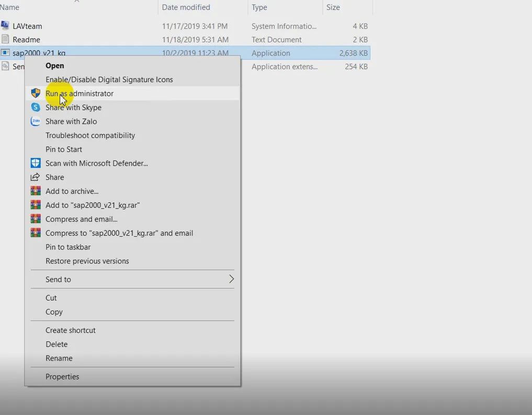Image resolution: width=532 pixels, height=415 pixels.
Task: Click the WinRAR icon beside Add to archive
Action: point(35,191)
